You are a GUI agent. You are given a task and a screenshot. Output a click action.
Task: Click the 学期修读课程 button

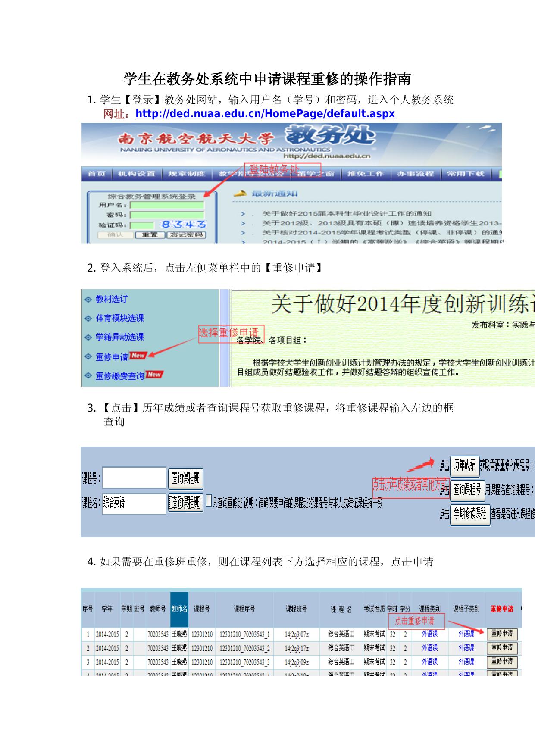[x=469, y=513]
